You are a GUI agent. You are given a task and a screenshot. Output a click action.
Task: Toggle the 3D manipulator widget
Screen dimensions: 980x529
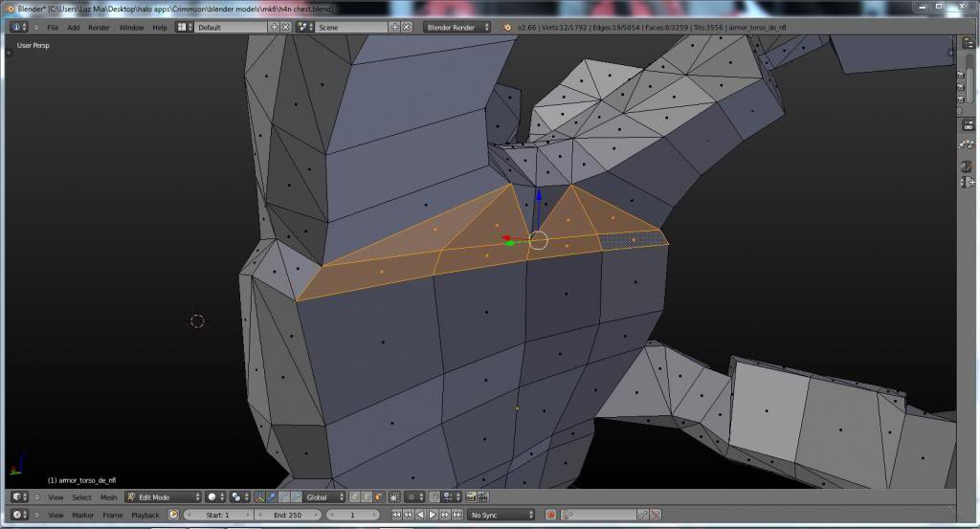[259, 497]
